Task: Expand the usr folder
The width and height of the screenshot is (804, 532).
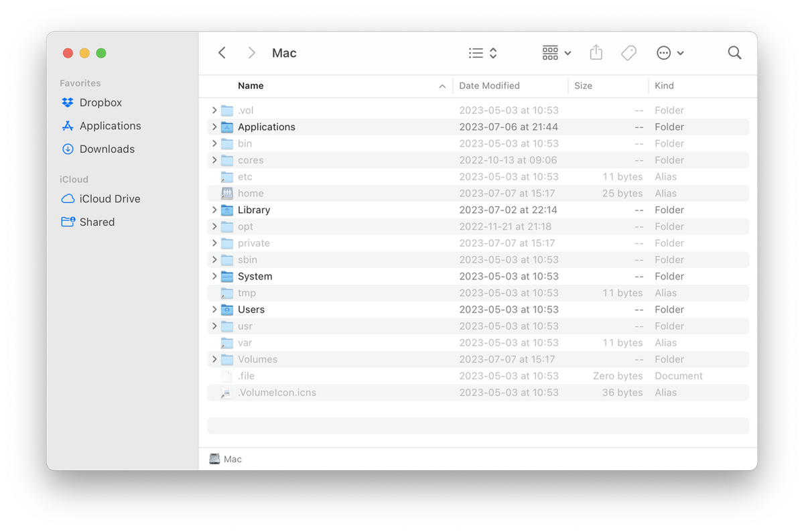Action: coord(214,326)
